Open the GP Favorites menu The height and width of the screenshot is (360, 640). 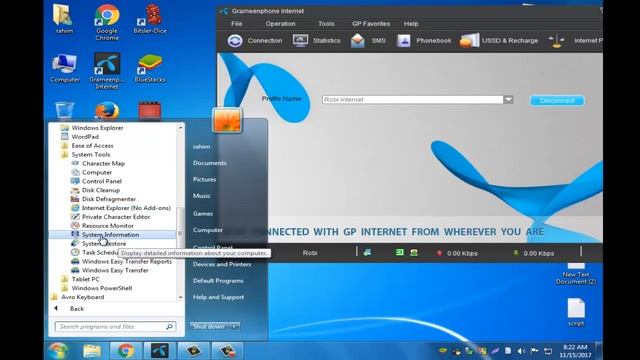coord(371,24)
